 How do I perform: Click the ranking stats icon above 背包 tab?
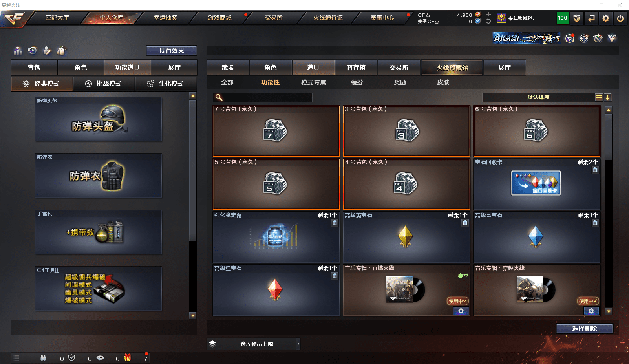18,51
